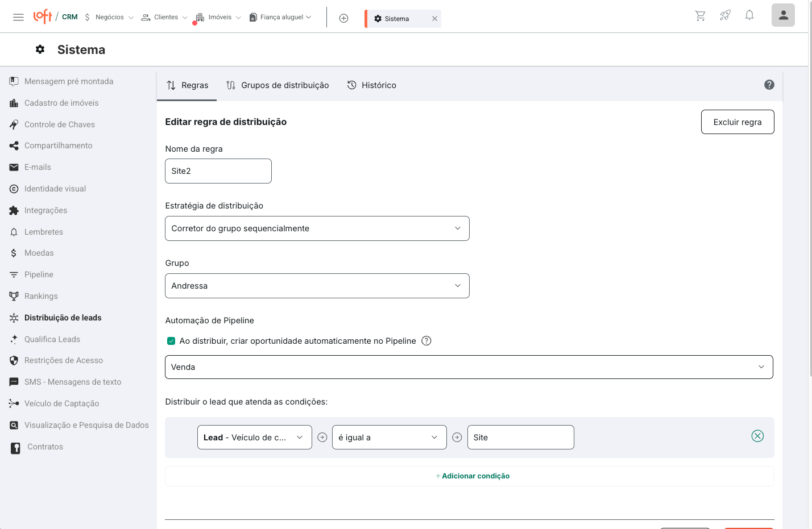This screenshot has height=529, width=812.
Task: Open Qualifica Leads in sidebar
Action: [52, 339]
